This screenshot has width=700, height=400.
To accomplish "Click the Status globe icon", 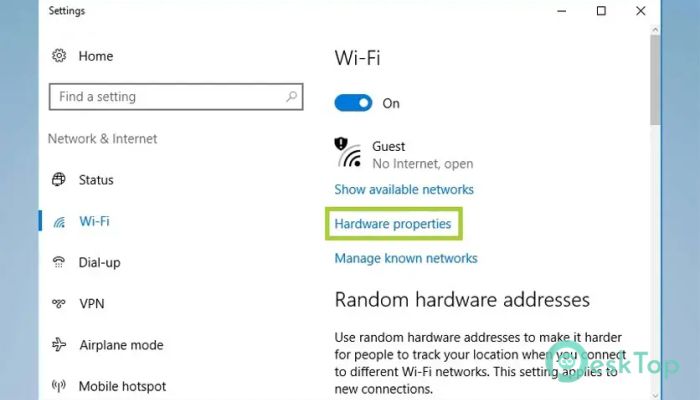I will [x=58, y=180].
